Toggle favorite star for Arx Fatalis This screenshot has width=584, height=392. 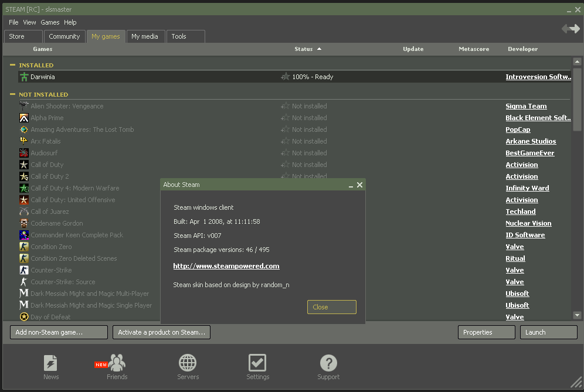286,141
